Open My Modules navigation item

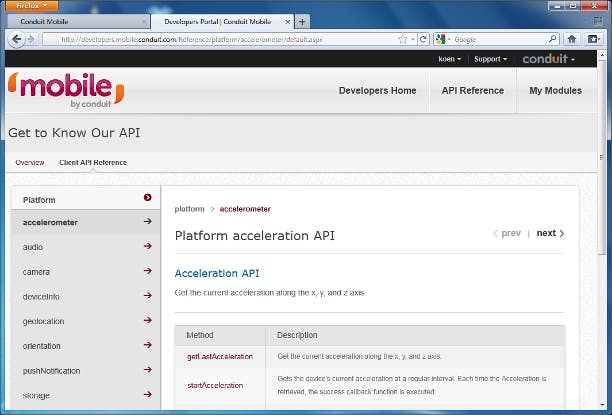click(555, 91)
